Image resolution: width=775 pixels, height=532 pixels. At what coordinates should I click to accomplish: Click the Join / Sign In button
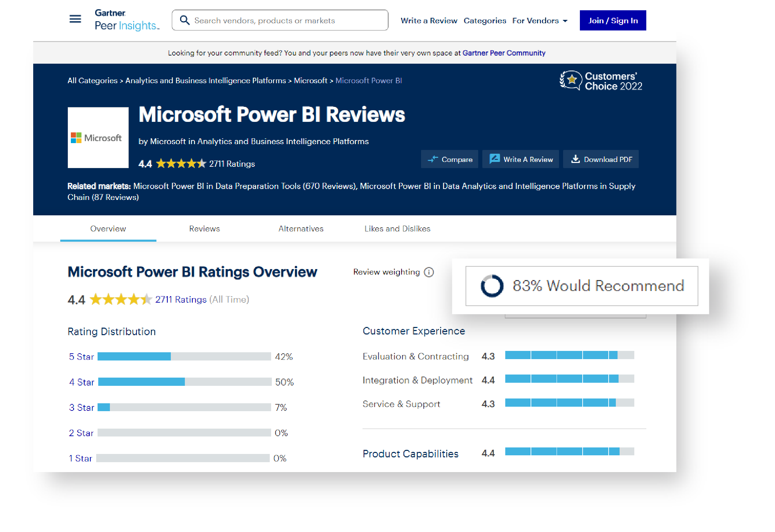(613, 21)
